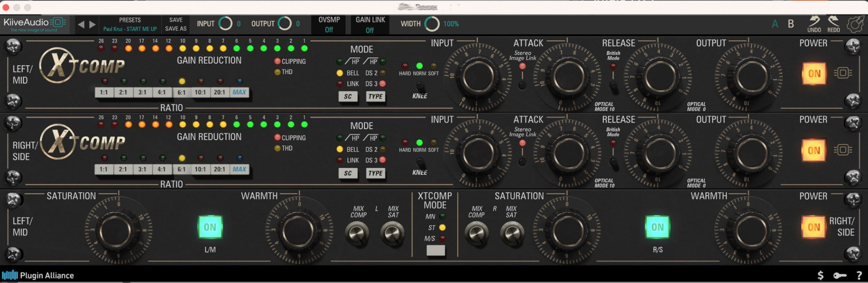
Task: Toggle Stereo Image Link on Right/Side compressor
Action: [x=522, y=161]
